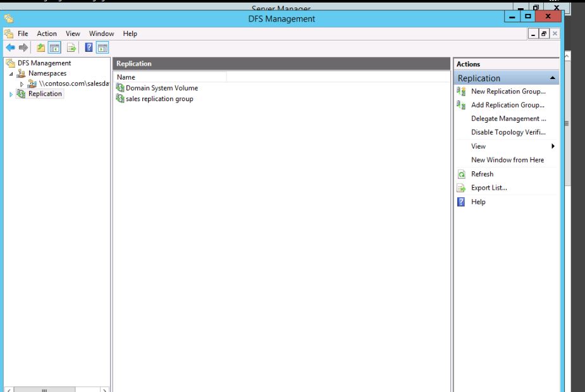Click the blue Help toolbar icon
The image size is (585, 392).
[89, 47]
